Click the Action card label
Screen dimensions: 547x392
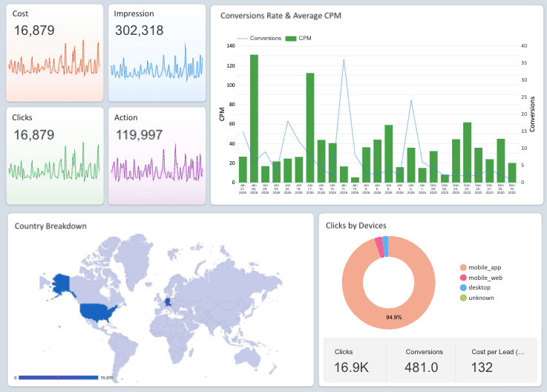[x=126, y=117]
